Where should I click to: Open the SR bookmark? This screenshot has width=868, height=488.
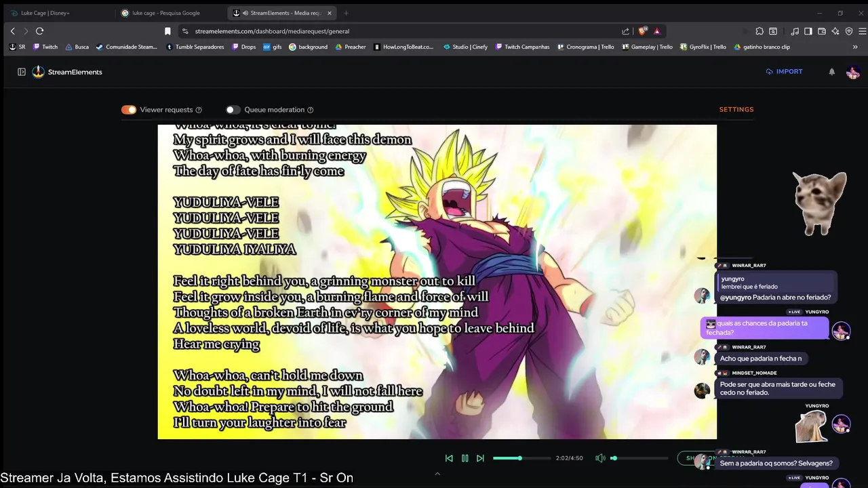click(18, 47)
